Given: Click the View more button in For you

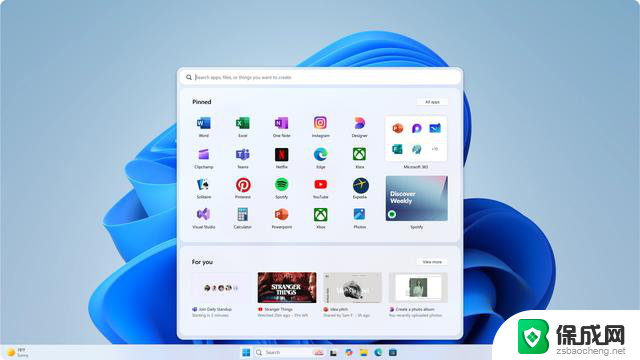Looking at the screenshot, I should click(x=432, y=262).
